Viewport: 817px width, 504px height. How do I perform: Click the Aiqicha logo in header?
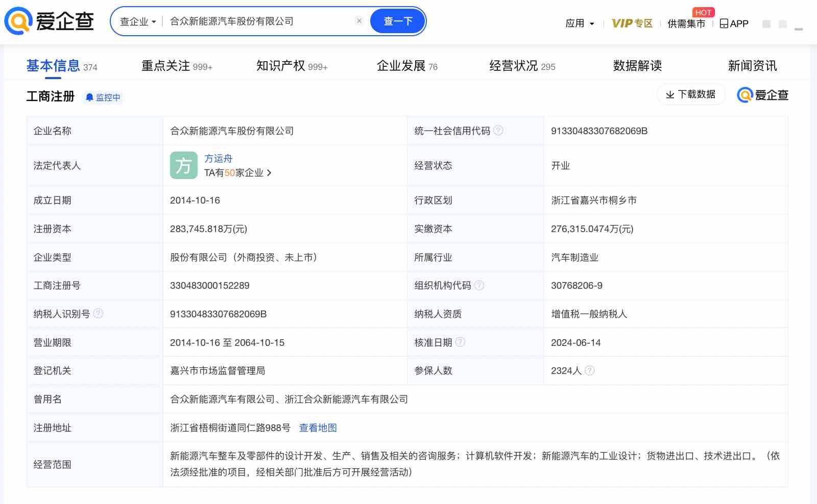tap(49, 21)
